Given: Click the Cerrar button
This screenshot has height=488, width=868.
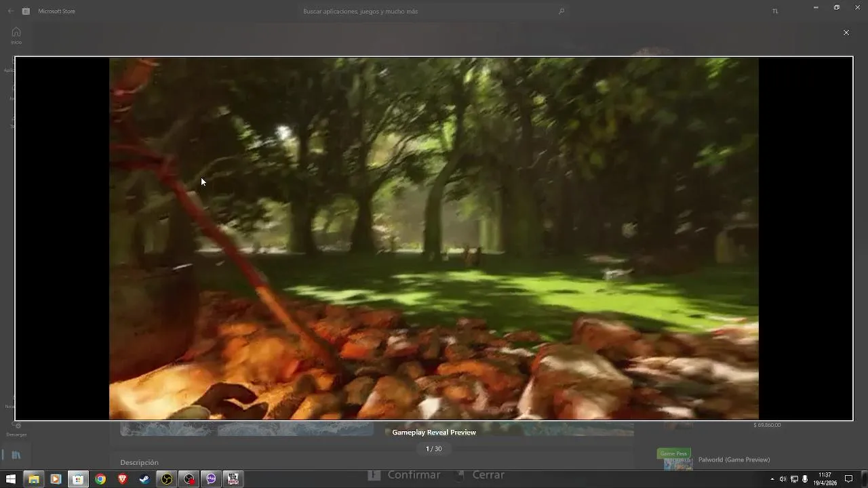Looking at the screenshot, I should click(480, 475).
